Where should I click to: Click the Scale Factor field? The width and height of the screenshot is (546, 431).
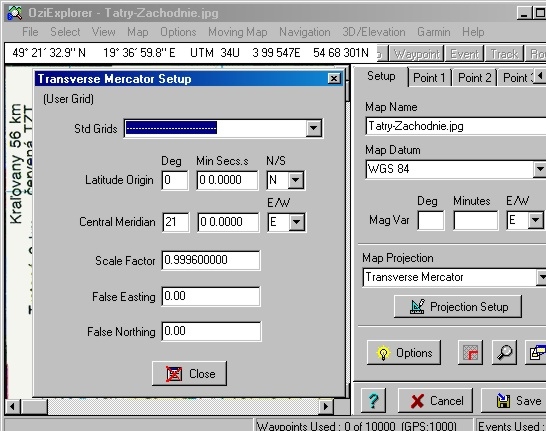211,260
